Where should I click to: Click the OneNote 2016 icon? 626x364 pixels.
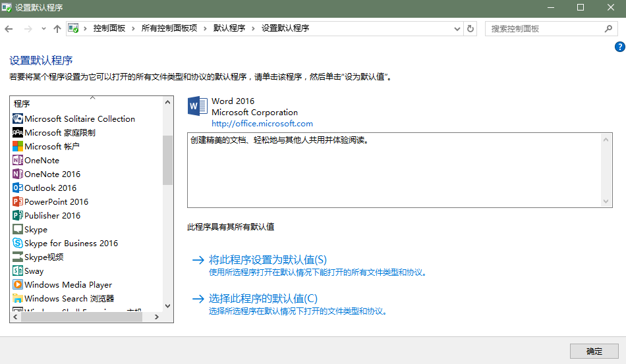pyautogui.click(x=18, y=174)
